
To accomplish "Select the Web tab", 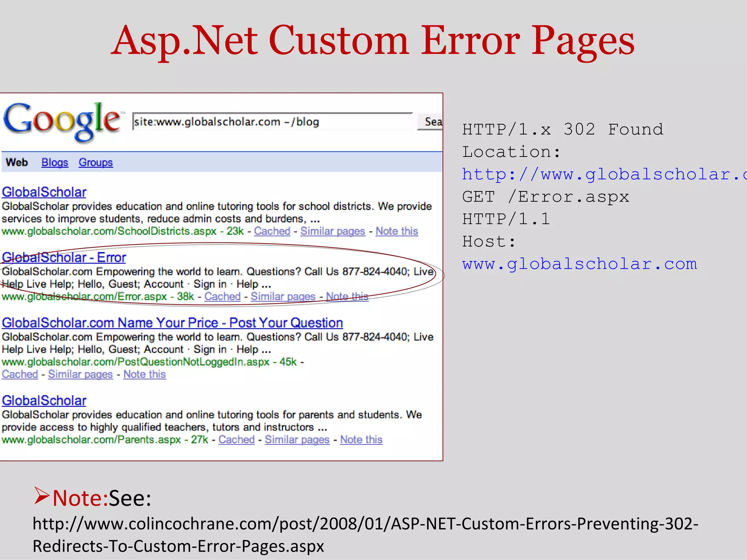I will [x=17, y=162].
